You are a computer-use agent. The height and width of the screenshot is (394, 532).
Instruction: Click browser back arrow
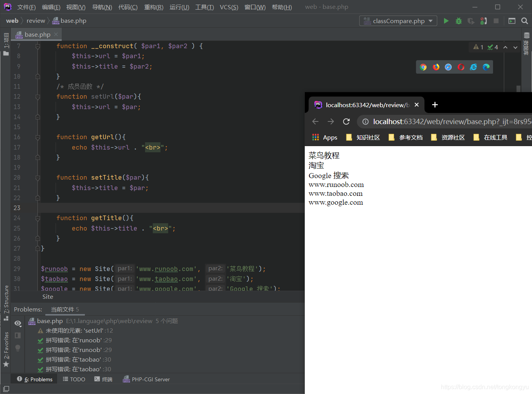[x=315, y=121]
